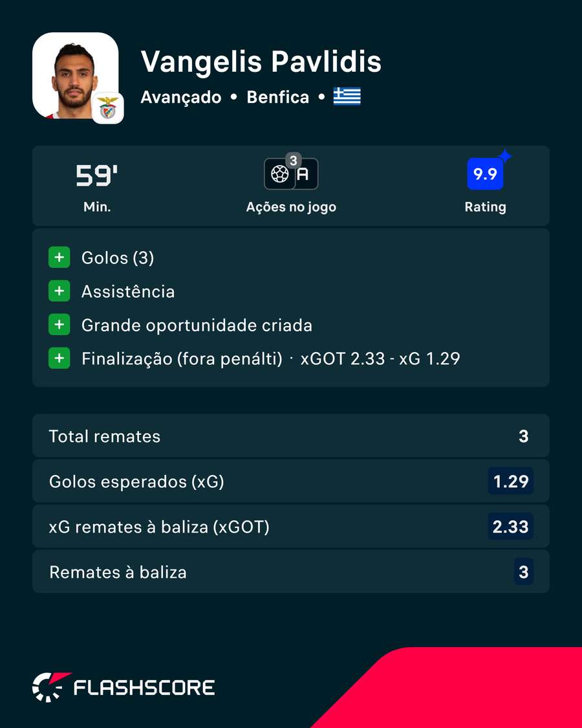Click the Vangelis Pavlidis name heading
582x728 pixels.
click(x=261, y=61)
